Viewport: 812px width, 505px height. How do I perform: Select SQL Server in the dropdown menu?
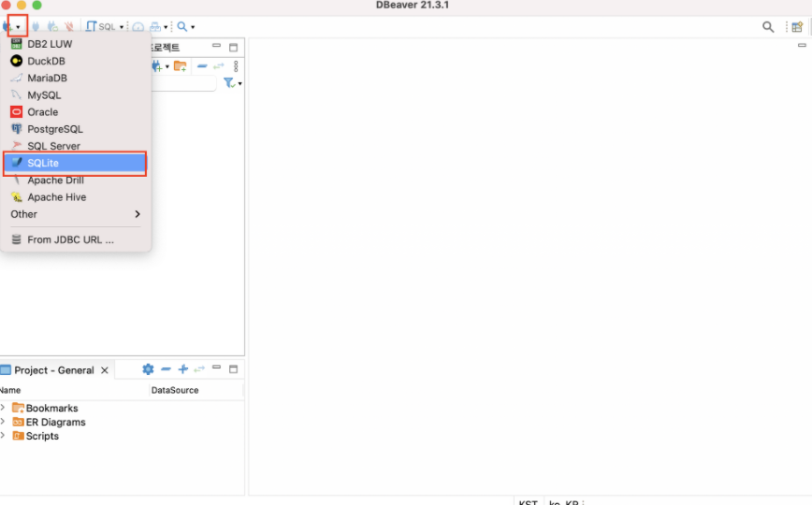click(x=76, y=146)
